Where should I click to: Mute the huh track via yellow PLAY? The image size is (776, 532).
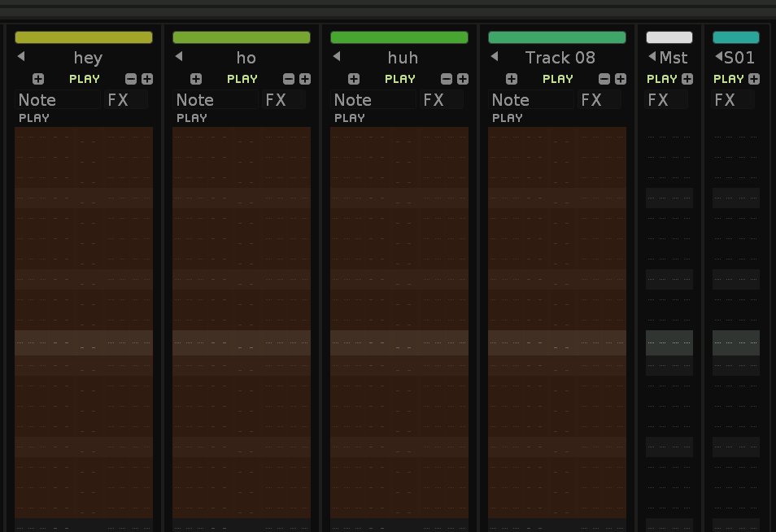click(x=400, y=79)
